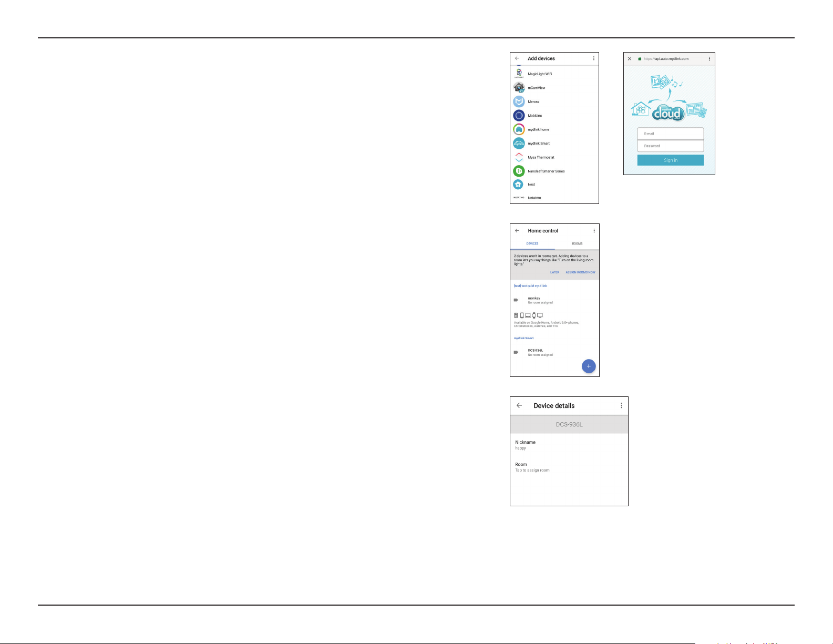Screen dimensions: 833x644
Task: Select the mydlink home icon
Action: pos(519,129)
